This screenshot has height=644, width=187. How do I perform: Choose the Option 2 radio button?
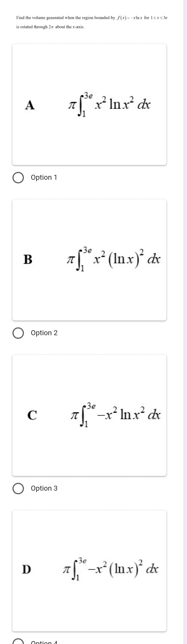pyautogui.click(x=18, y=333)
